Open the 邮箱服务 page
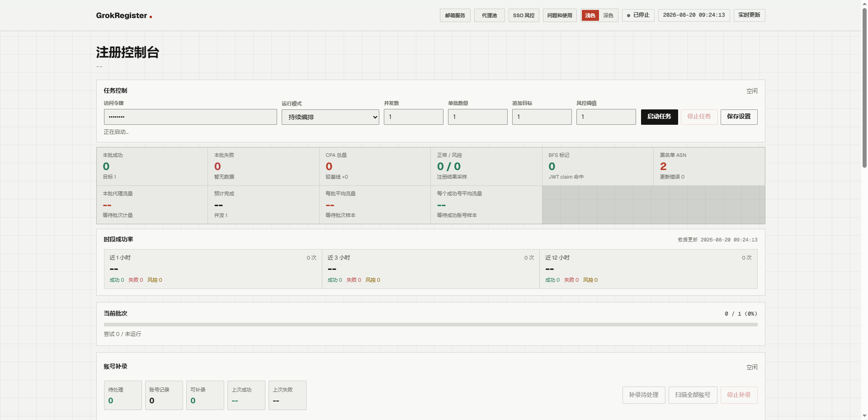This screenshot has height=420, width=868. (x=455, y=15)
